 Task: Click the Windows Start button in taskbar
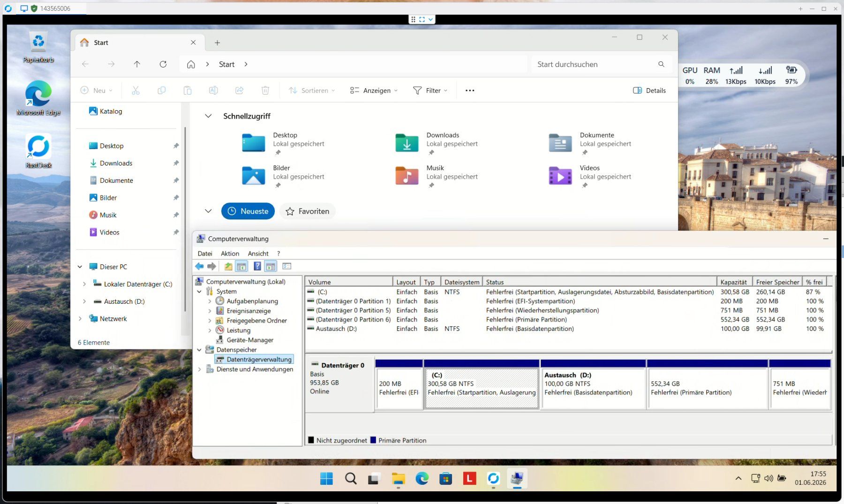click(326, 479)
